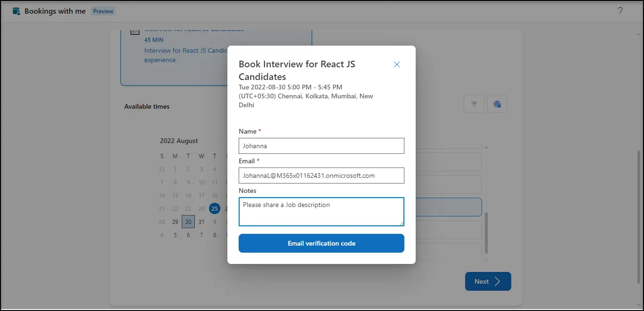Image resolution: width=644 pixels, height=311 pixels.
Task: Click the calendar icon on the interview card
Action: click(135, 31)
